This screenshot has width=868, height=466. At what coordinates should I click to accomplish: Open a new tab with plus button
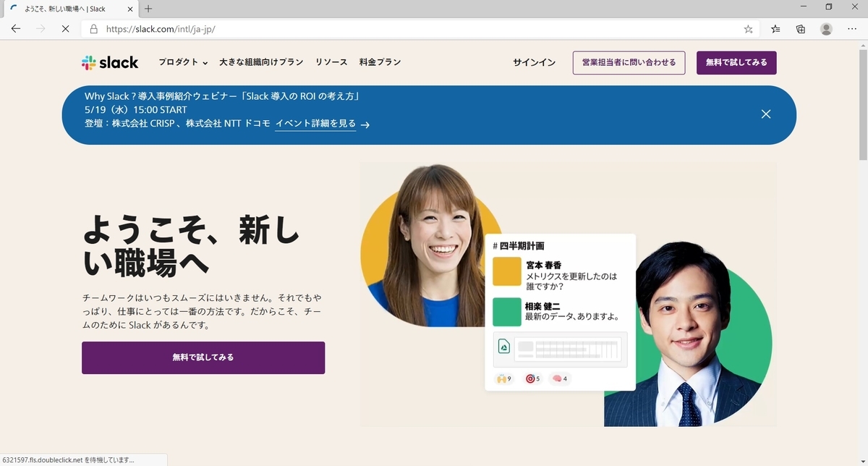148,9
